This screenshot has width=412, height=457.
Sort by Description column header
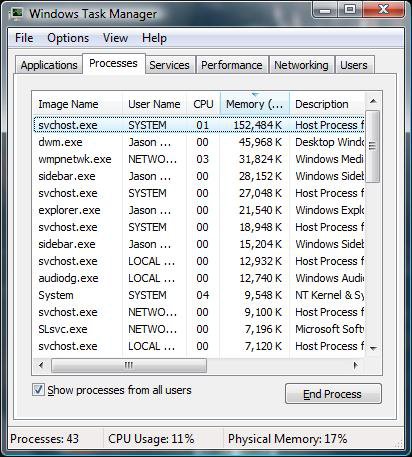[x=327, y=104]
